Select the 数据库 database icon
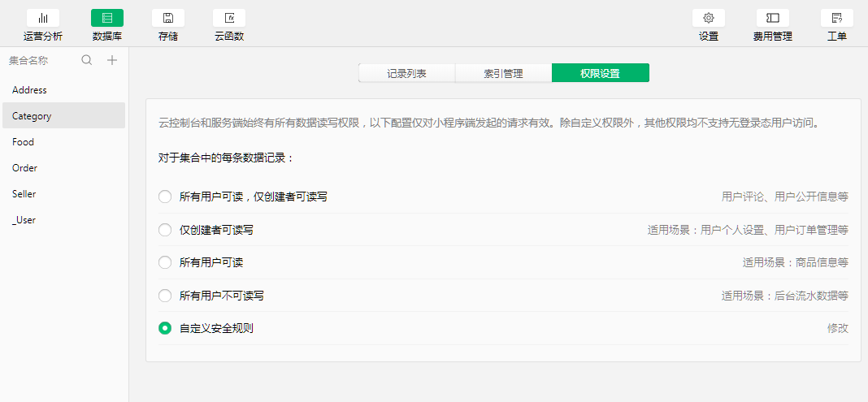This screenshot has width=868, height=402. (x=107, y=18)
